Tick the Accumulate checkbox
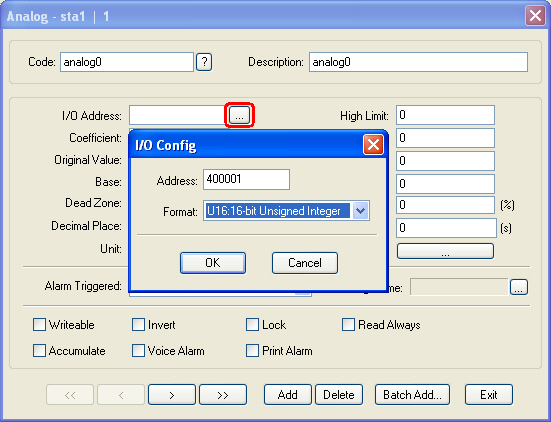The height and width of the screenshot is (422, 551). 39,351
